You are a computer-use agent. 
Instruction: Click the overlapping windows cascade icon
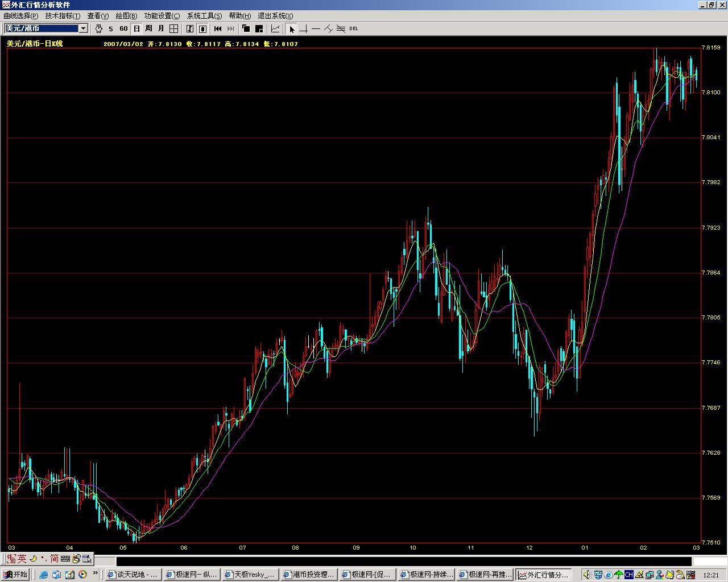[x=246, y=28]
